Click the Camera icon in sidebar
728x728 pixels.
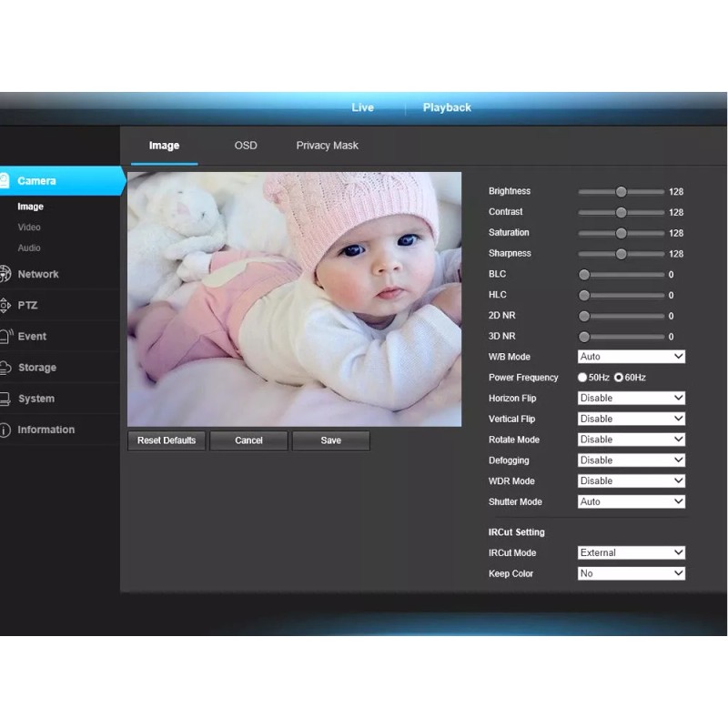tap(5, 180)
